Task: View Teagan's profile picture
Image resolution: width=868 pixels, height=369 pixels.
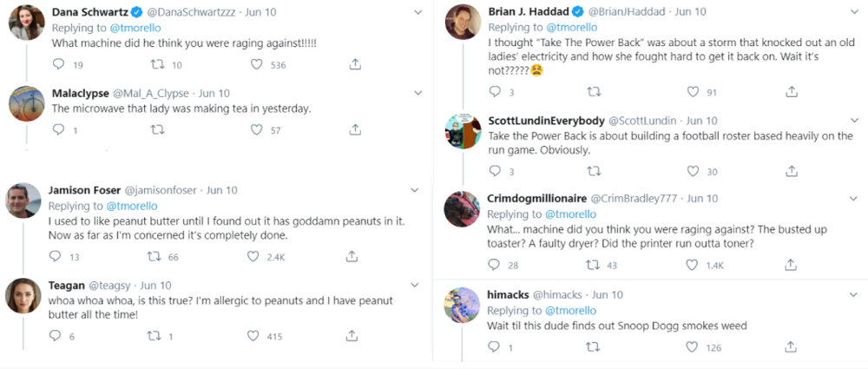Action: 24,296
